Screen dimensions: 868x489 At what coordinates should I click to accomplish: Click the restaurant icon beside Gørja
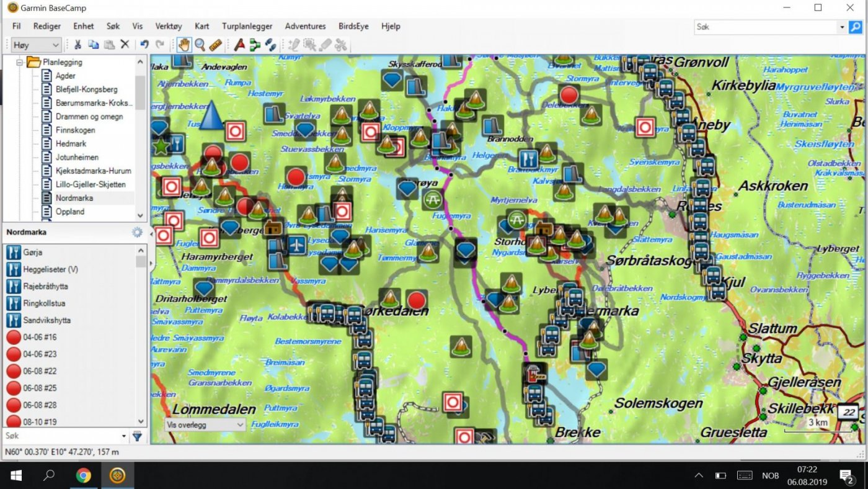[x=14, y=253]
